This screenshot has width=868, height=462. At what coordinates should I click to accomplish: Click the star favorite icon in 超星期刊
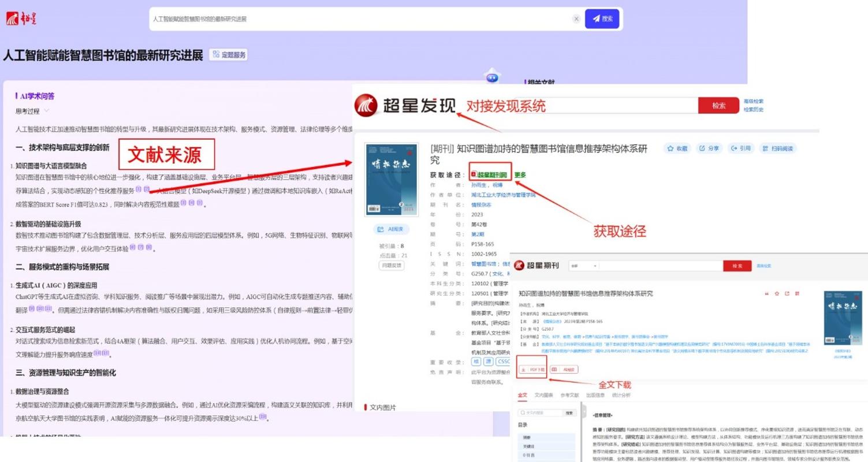777,293
